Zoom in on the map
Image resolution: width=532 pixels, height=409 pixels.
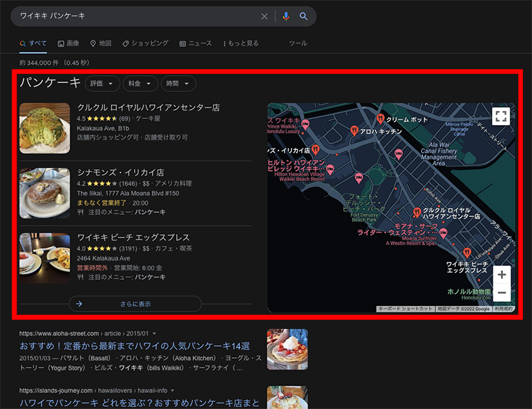[502, 275]
